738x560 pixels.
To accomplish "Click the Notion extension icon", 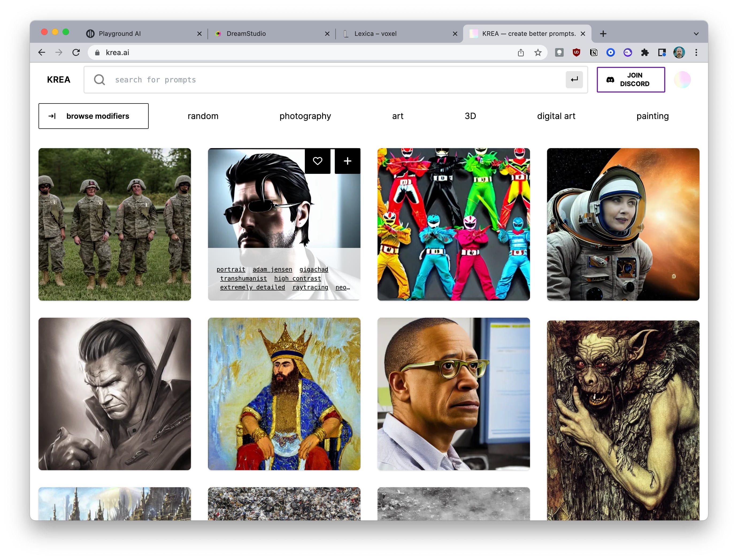I will coord(594,52).
